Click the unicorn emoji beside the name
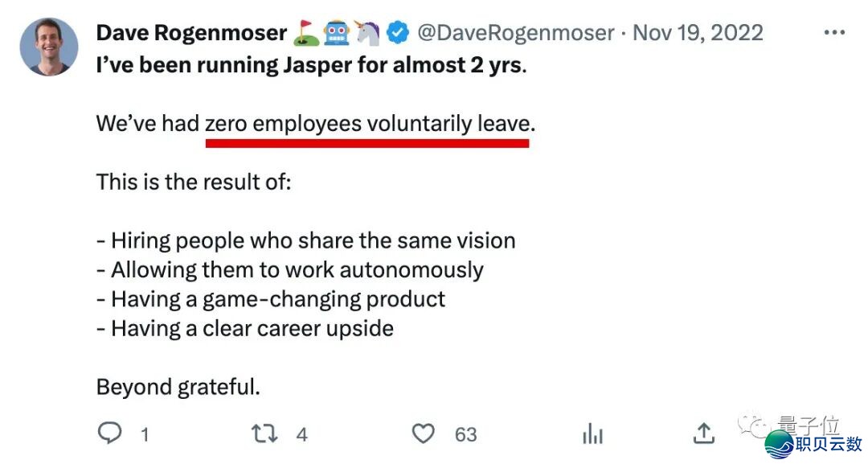Viewport: 868px width, 464px height. coord(366,33)
